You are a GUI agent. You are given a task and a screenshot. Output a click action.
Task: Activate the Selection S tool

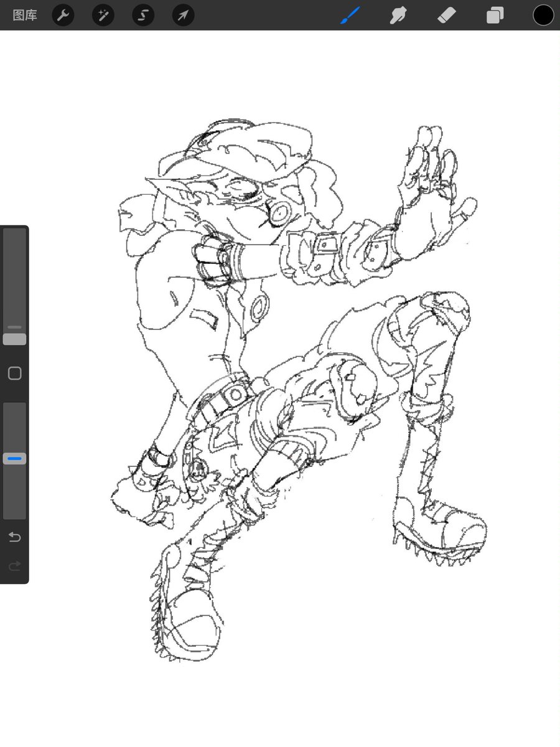point(143,15)
